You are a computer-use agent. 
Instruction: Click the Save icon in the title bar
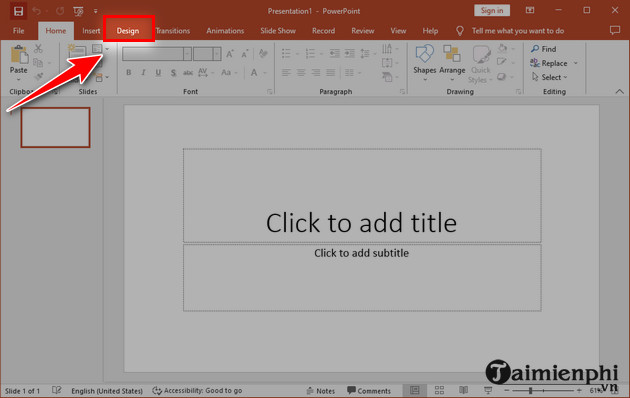click(x=18, y=11)
